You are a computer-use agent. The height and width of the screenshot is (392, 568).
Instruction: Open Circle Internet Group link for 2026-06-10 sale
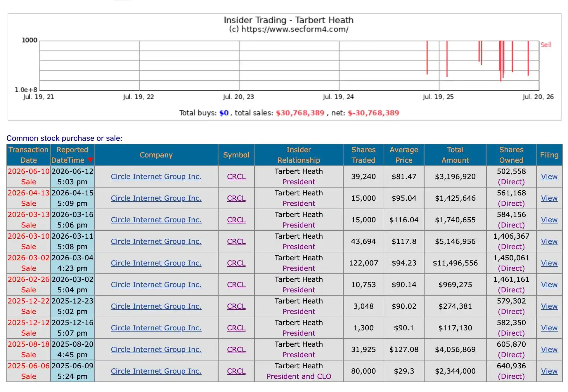pos(156,176)
